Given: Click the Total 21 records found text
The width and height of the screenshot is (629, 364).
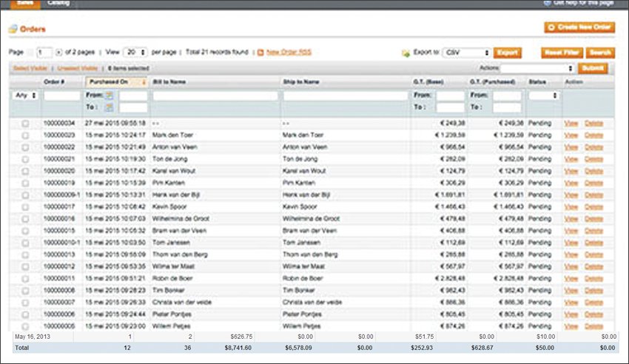Looking at the screenshot, I should click(217, 52).
